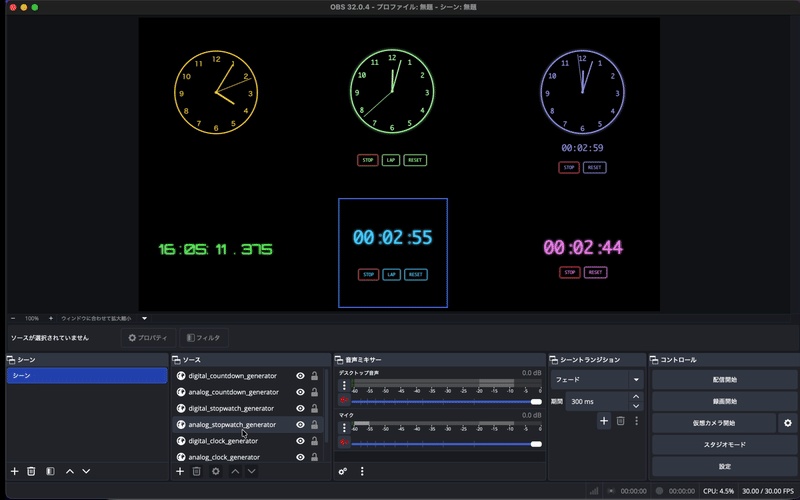Click the selected blue digital stopwatch preview
This screenshot has height=500, width=800.
pyautogui.click(x=393, y=253)
